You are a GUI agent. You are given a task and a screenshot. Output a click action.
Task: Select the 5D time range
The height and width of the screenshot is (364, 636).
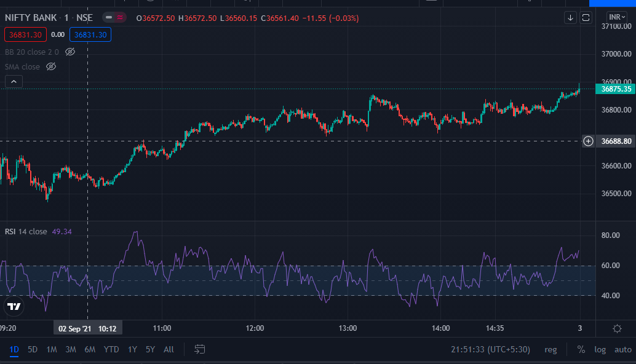33,349
